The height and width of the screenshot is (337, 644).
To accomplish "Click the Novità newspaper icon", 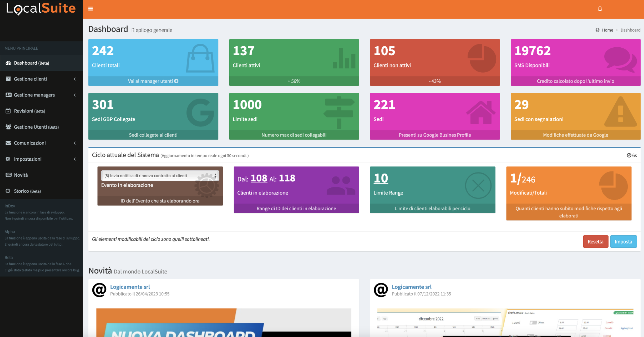I will coord(8,175).
